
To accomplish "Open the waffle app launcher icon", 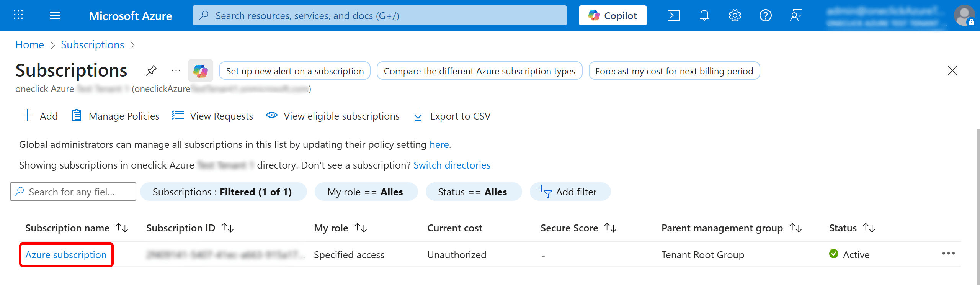I will pos(18,15).
